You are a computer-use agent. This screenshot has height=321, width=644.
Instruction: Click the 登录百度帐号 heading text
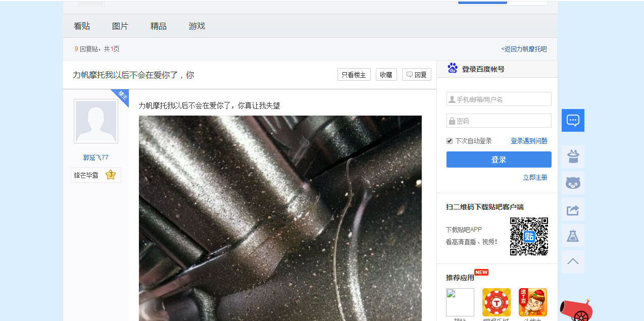pyautogui.click(x=483, y=69)
